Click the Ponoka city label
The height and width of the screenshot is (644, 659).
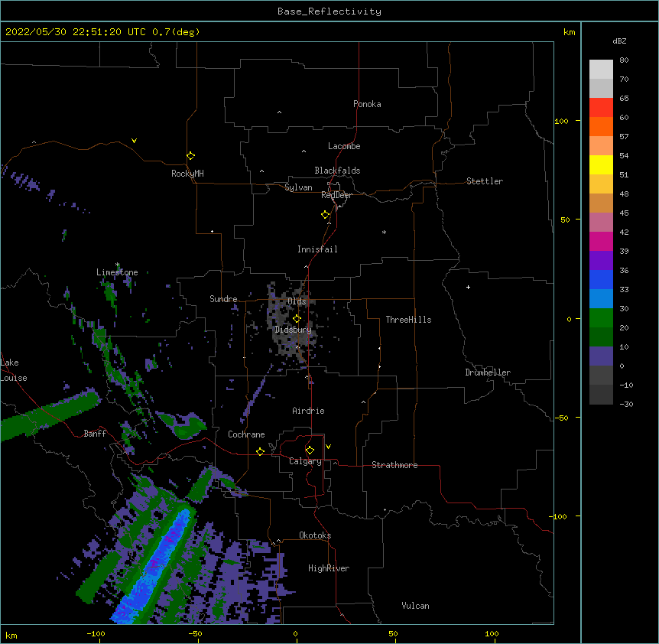point(367,104)
